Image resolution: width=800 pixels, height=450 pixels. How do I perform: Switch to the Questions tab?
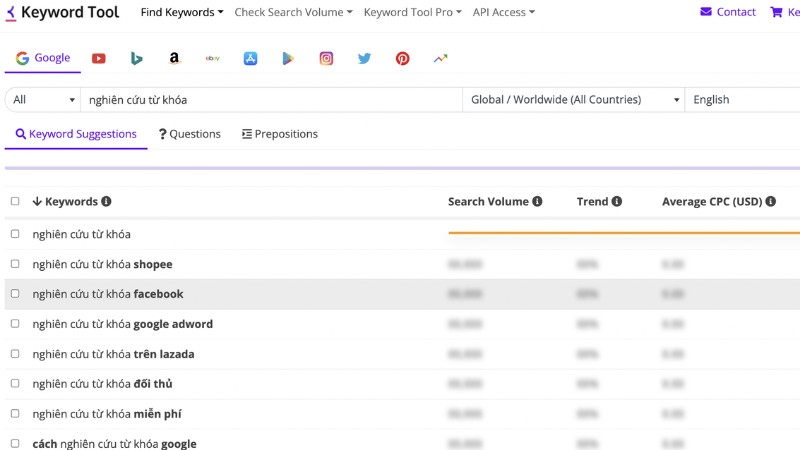pos(190,134)
